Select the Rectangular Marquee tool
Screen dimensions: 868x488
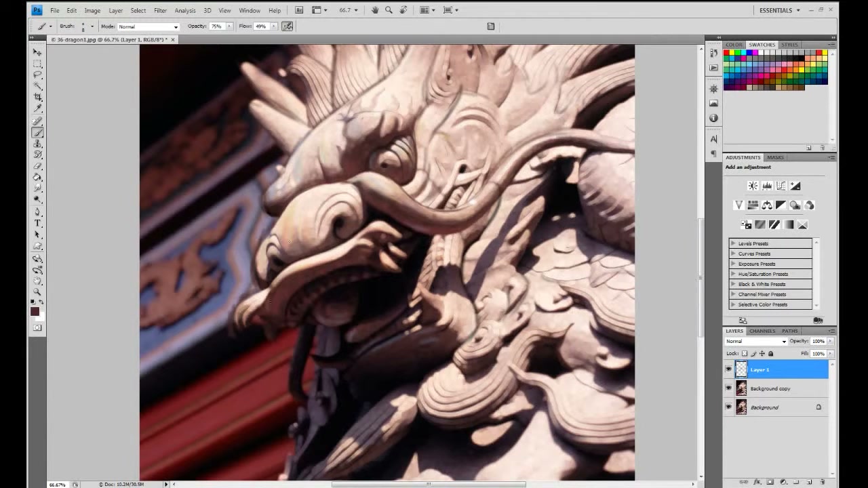[37, 64]
